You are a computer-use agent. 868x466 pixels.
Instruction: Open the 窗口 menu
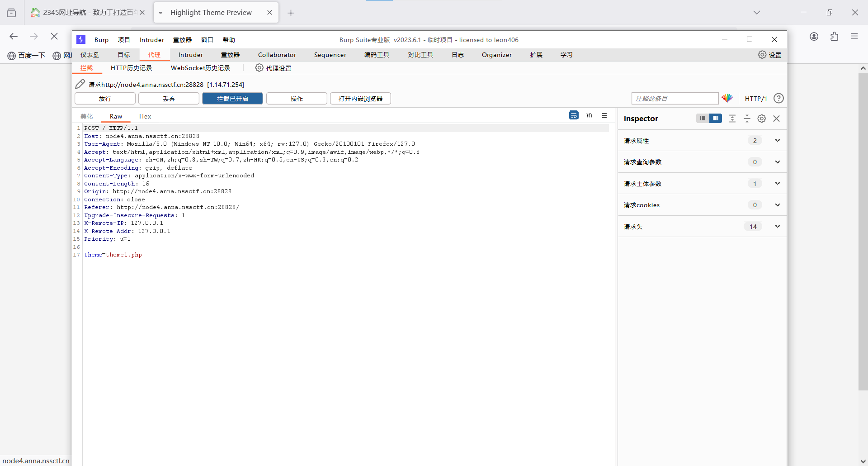click(208, 40)
